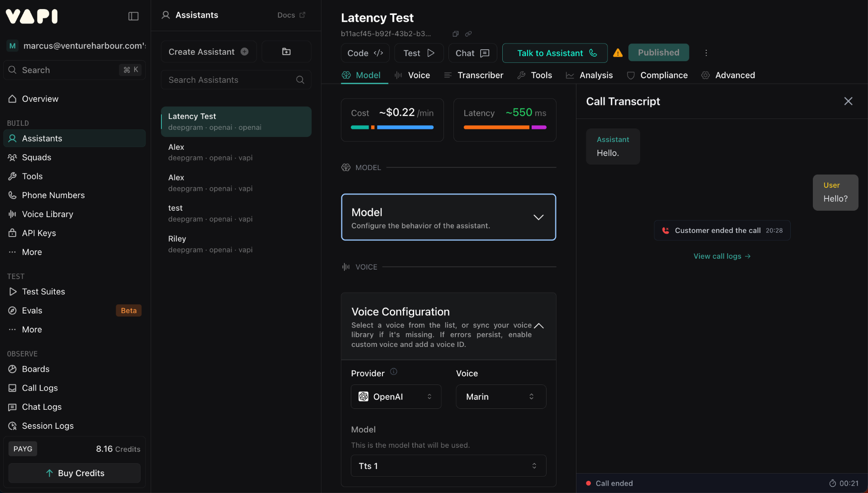Switch to the Transcriber tab
The height and width of the screenshot is (493, 868).
coord(474,75)
